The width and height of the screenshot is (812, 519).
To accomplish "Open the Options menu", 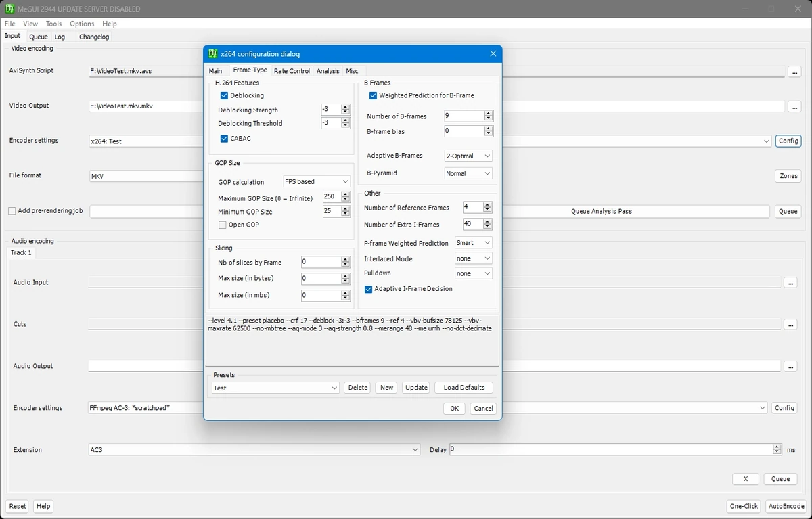I will [82, 24].
